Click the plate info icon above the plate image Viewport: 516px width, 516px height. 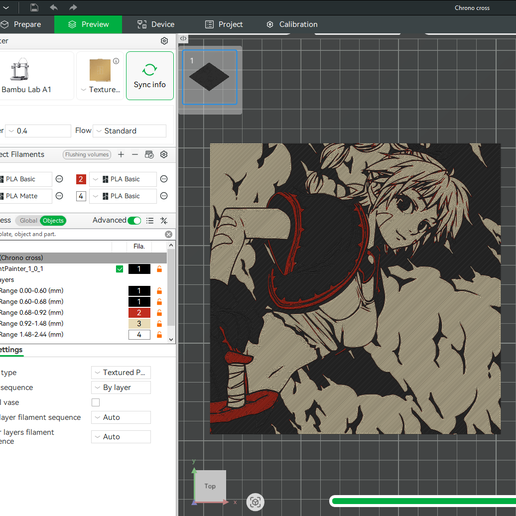point(116,61)
